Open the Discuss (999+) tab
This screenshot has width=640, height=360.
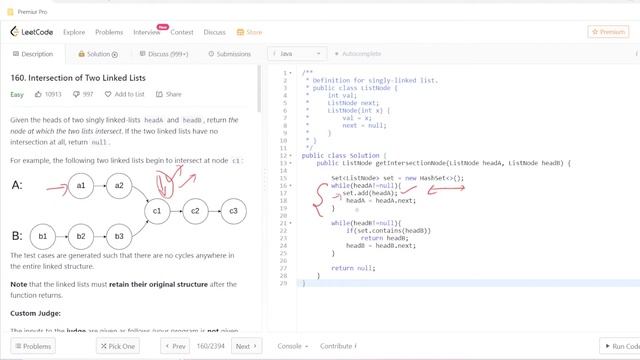pyautogui.click(x=164, y=54)
